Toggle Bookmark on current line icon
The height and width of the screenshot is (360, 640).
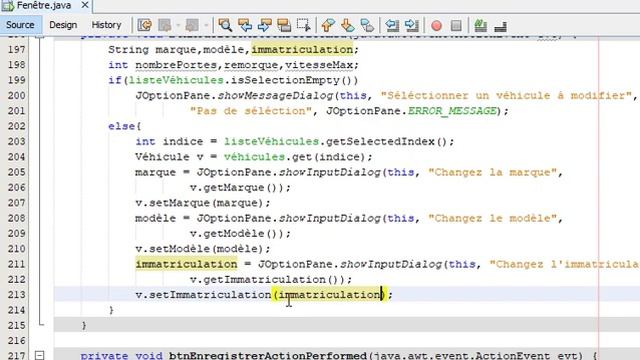pos(367,25)
